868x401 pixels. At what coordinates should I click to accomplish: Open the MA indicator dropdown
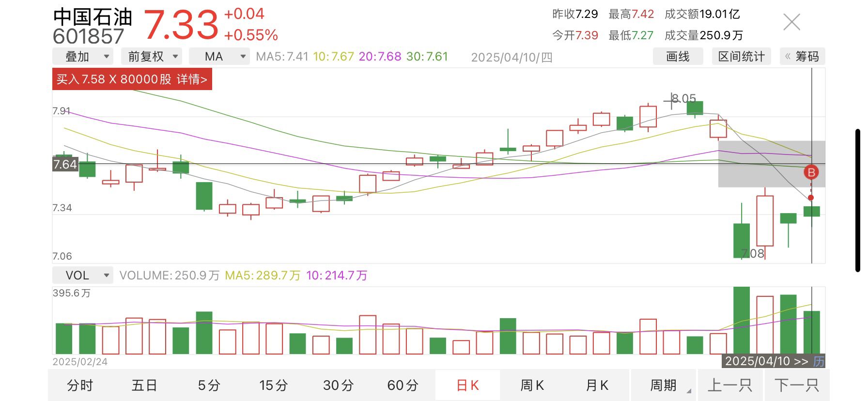point(219,57)
